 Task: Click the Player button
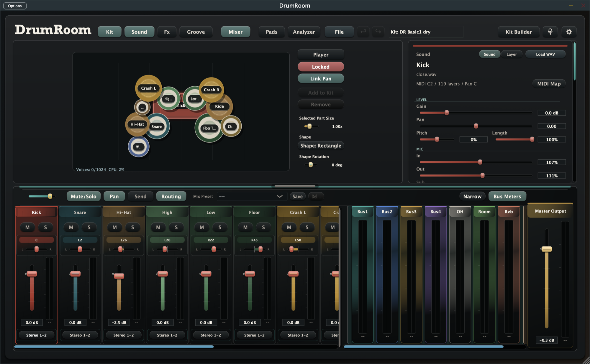(x=321, y=55)
